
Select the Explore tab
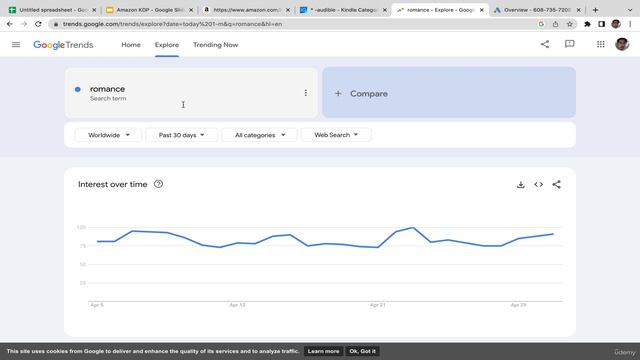tap(167, 45)
